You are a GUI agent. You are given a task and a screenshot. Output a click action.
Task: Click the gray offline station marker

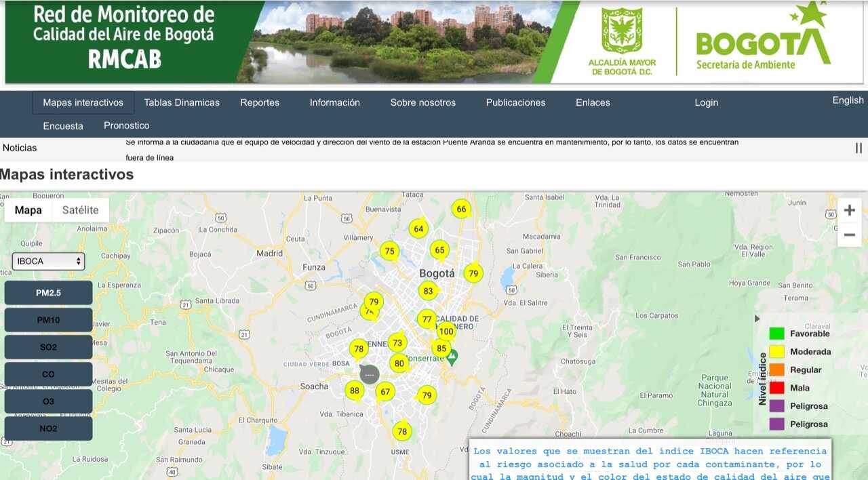pyautogui.click(x=369, y=374)
